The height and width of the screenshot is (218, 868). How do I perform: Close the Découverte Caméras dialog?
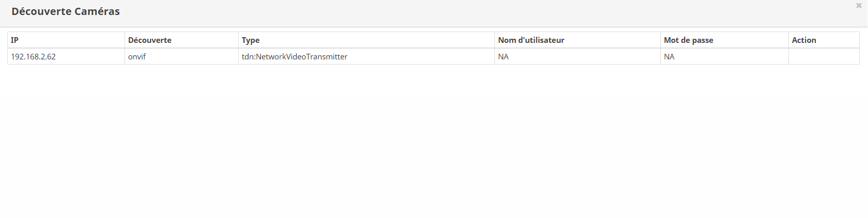(x=859, y=6)
